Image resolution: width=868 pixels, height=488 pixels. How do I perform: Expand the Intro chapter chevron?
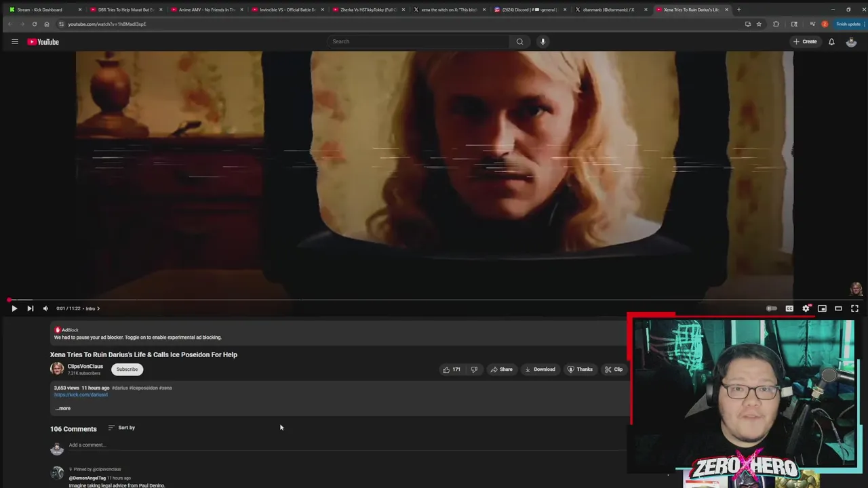tap(98, 308)
